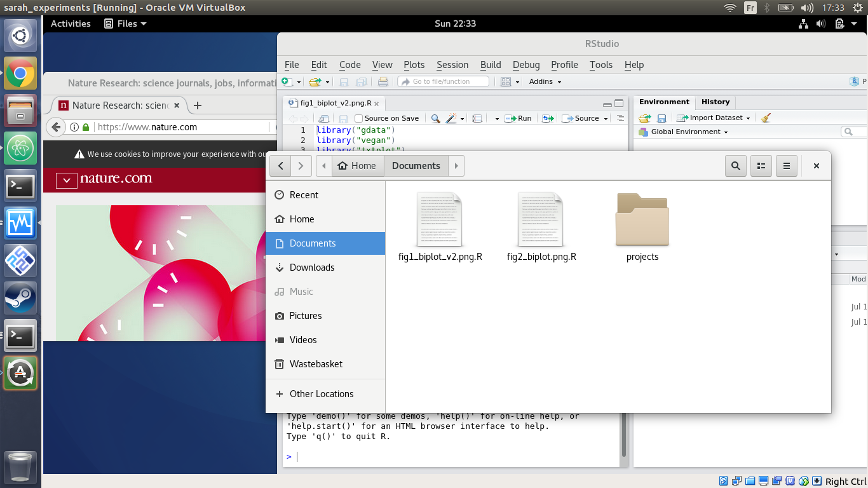Select the fig2_biplot.png.R file

click(x=541, y=227)
